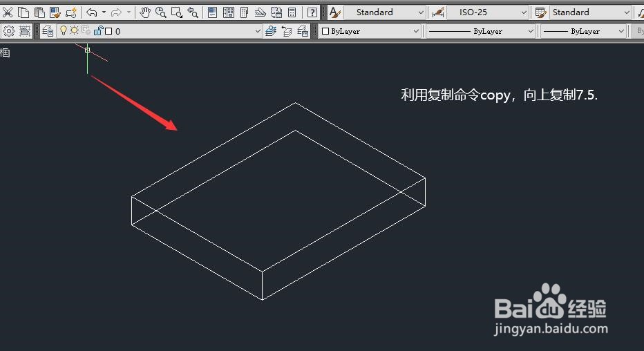Select the Zoom Window tool
644x351 pixels.
(177, 12)
